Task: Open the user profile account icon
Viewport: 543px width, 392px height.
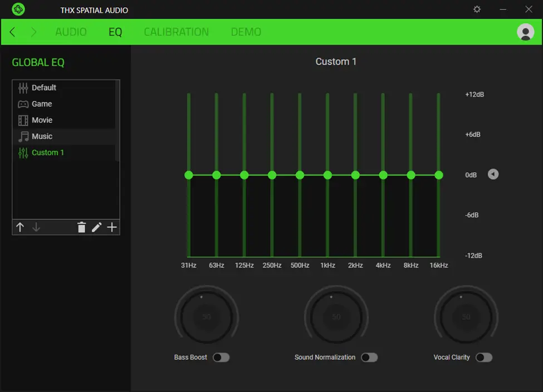Action: pyautogui.click(x=525, y=32)
